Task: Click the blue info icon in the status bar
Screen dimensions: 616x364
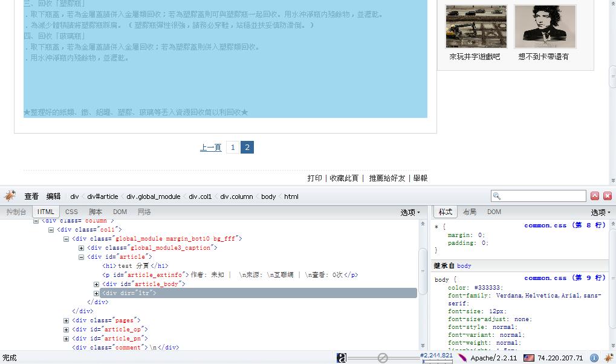Action: pyautogui.click(x=594, y=358)
